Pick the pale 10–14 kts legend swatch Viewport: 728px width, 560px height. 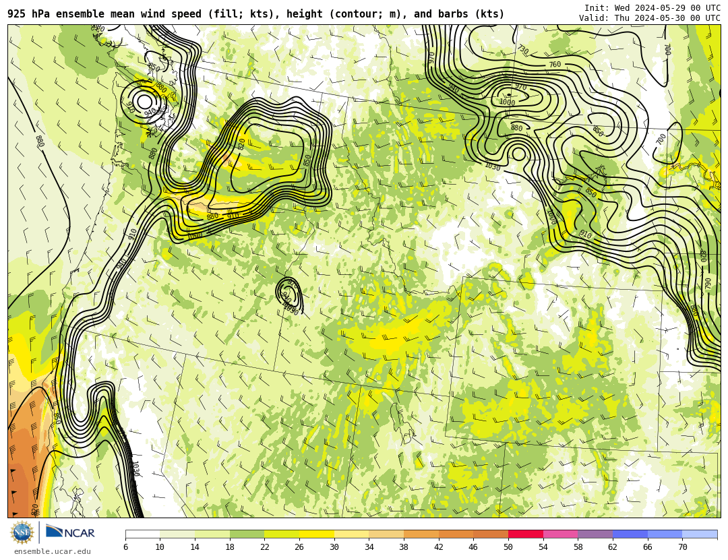[177, 534]
